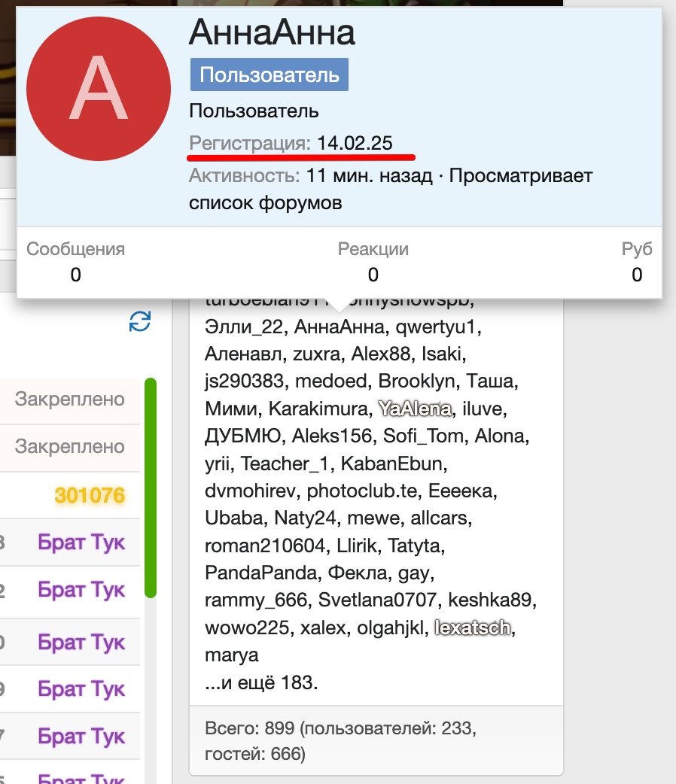676x784 pixels.
Task: Click the 301076 yellow username link
Action: (x=90, y=495)
